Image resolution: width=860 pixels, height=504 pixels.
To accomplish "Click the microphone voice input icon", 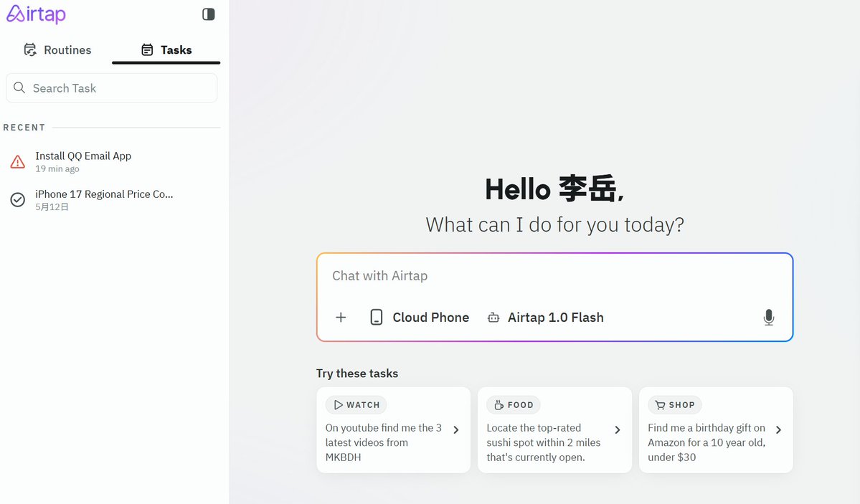I will pos(769,318).
